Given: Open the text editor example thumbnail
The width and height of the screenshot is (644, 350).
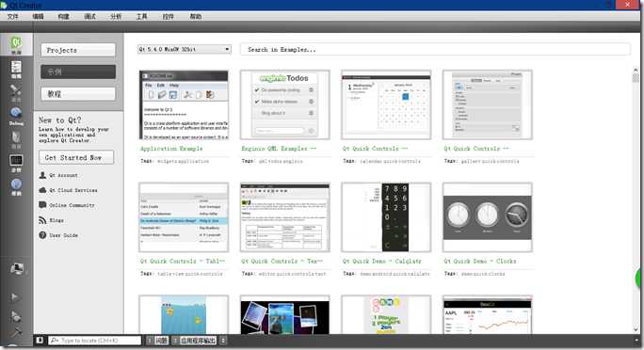Looking at the screenshot, I should [285, 217].
